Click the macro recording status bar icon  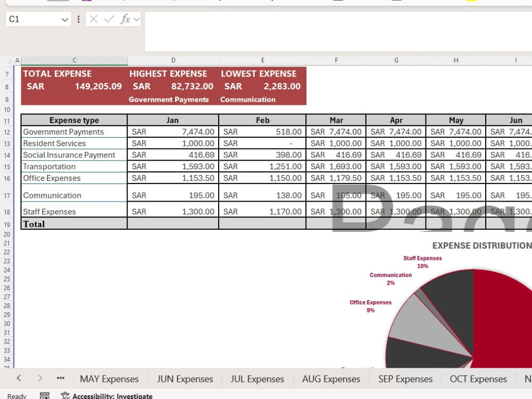45,396
